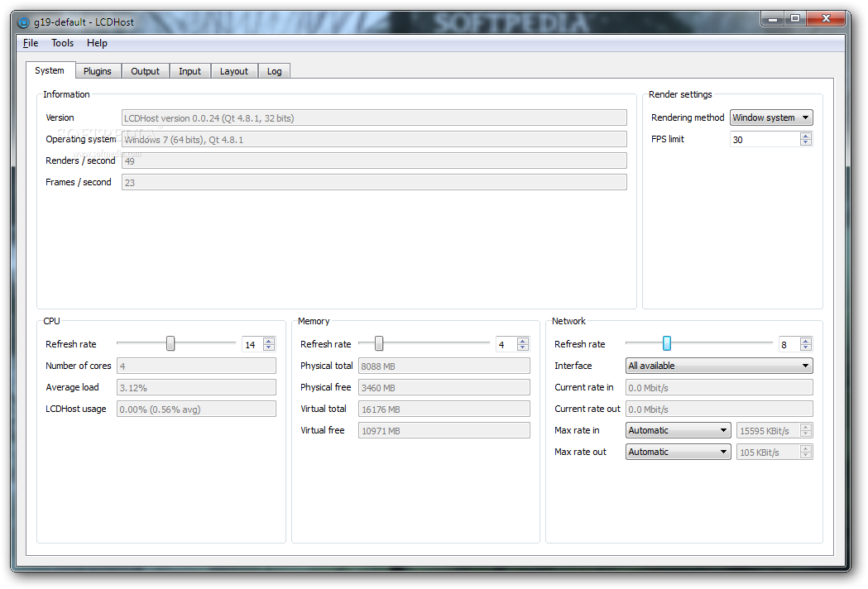Decrease Network refresh rate with down arrow
Viewport: 868px width, 589px height.
(806, 347)
